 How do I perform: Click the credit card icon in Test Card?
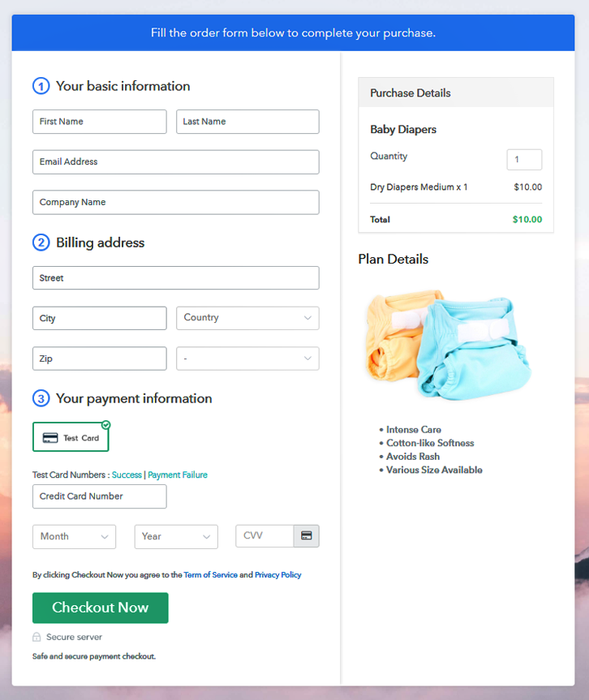[x=50, y=438]
